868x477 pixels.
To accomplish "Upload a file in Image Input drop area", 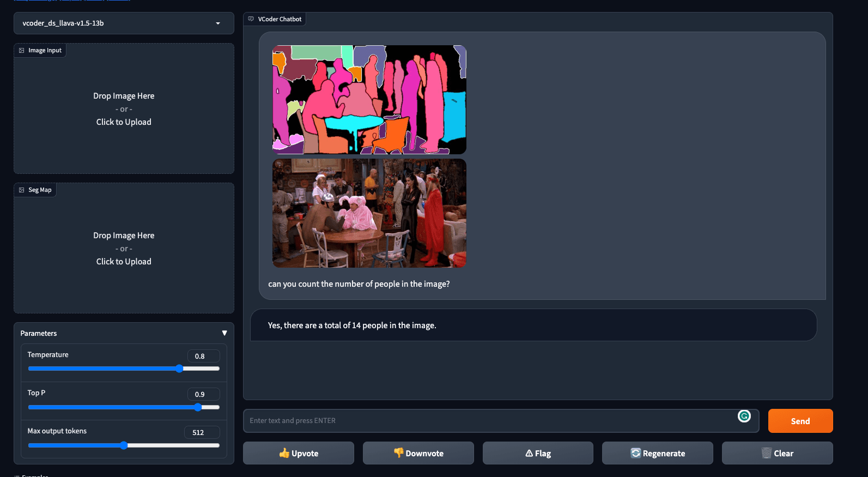I will 124,108.
